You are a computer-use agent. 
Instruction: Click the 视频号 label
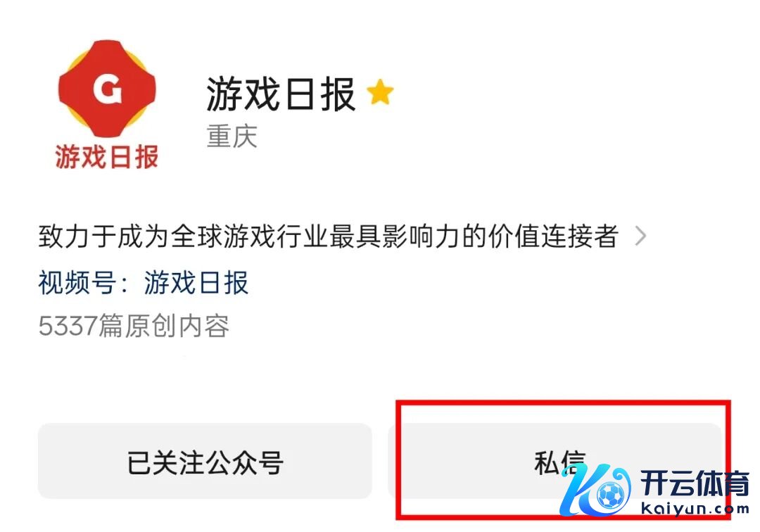(x=77, y=283)
